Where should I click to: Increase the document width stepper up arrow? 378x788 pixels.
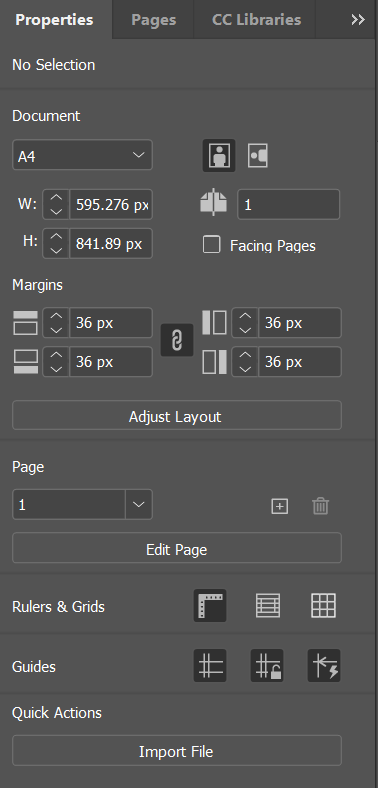point(56,198)
